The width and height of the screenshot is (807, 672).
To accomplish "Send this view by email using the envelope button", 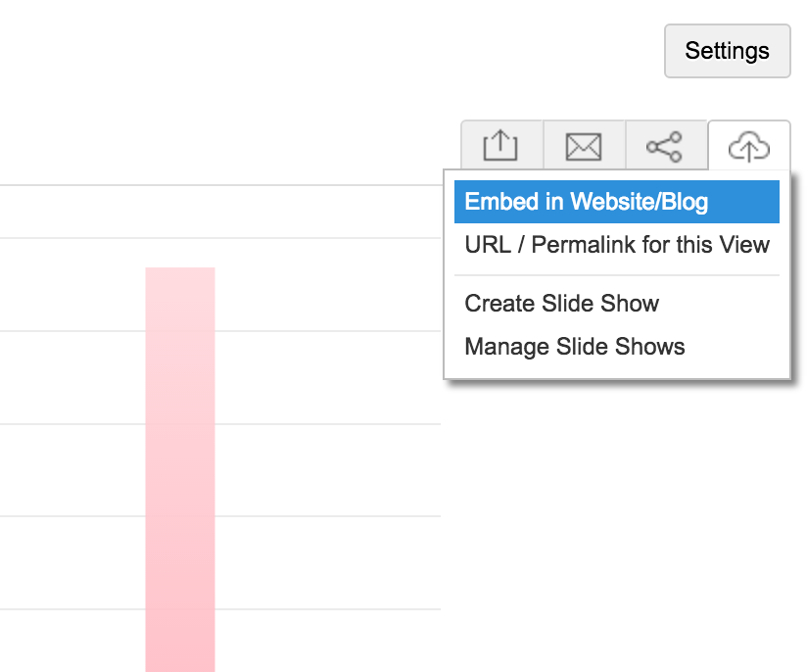I will pyautogui.click(x=584, y=147).
